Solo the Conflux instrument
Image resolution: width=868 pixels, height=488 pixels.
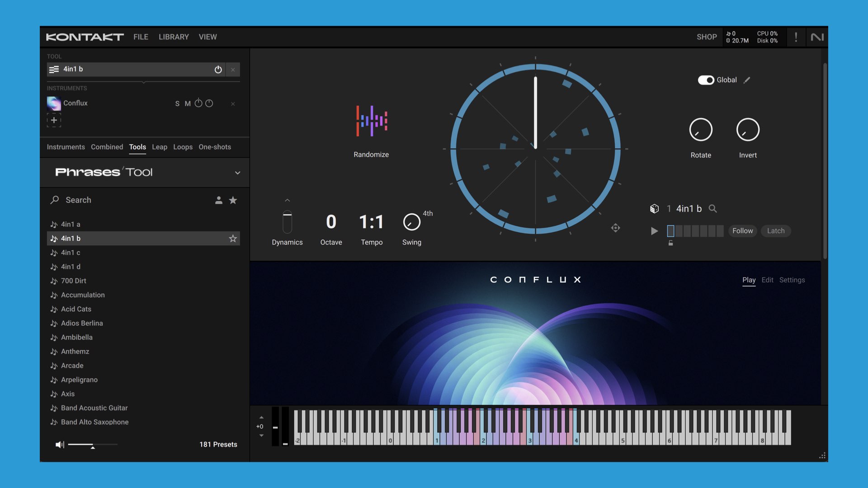pyautogui.click(x=177, y=103)
